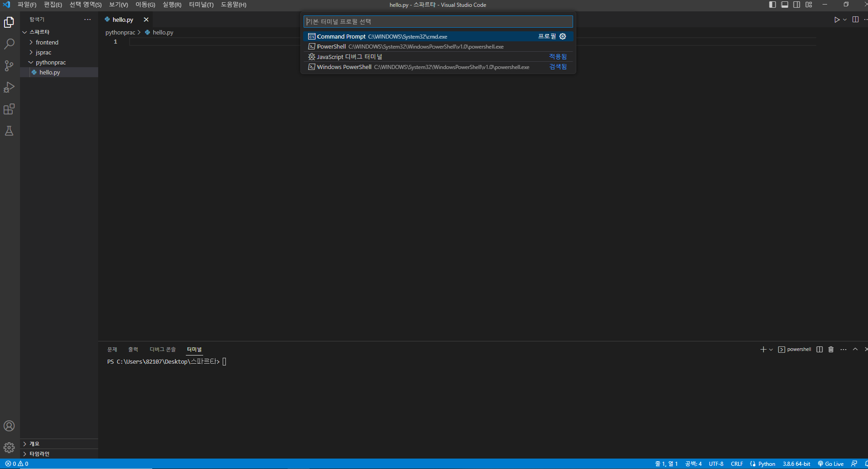Open the 실행(R) menu

pos(172,5)
